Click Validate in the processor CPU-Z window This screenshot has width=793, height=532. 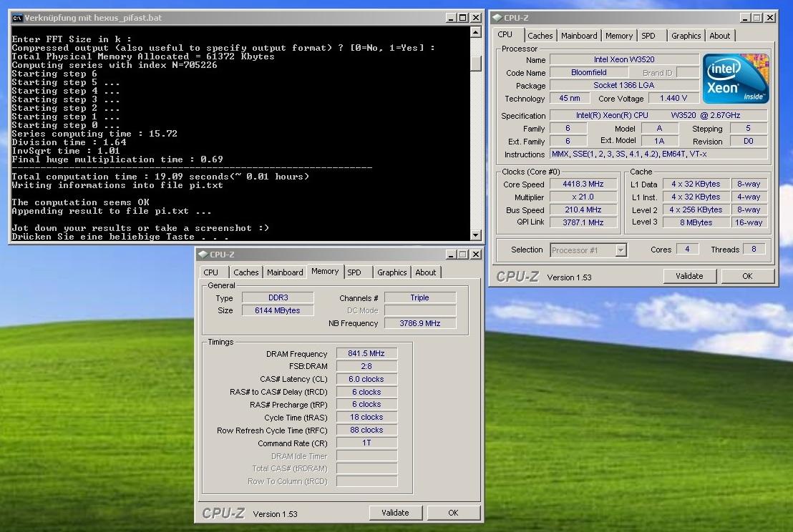(x=689, y=276)
